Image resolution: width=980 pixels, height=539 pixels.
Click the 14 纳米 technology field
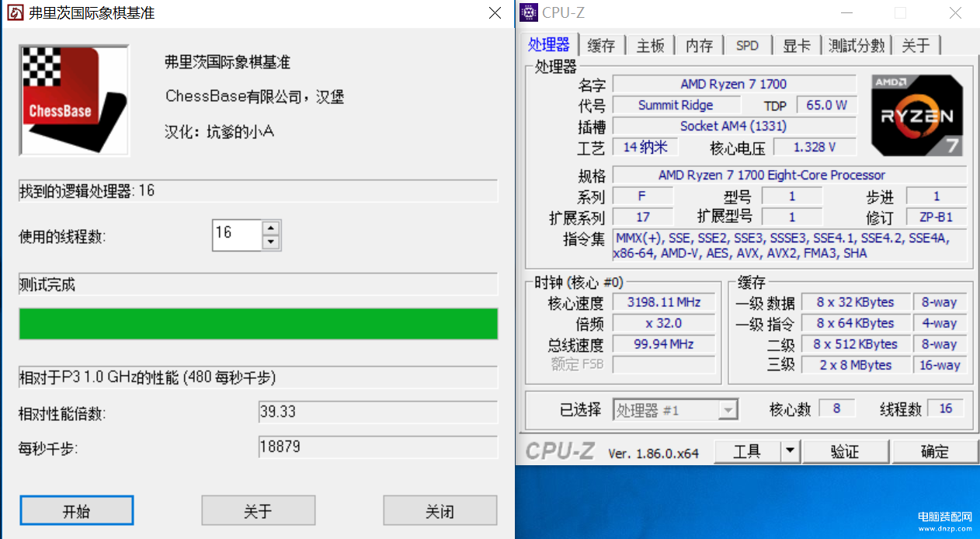coord(645,147)
